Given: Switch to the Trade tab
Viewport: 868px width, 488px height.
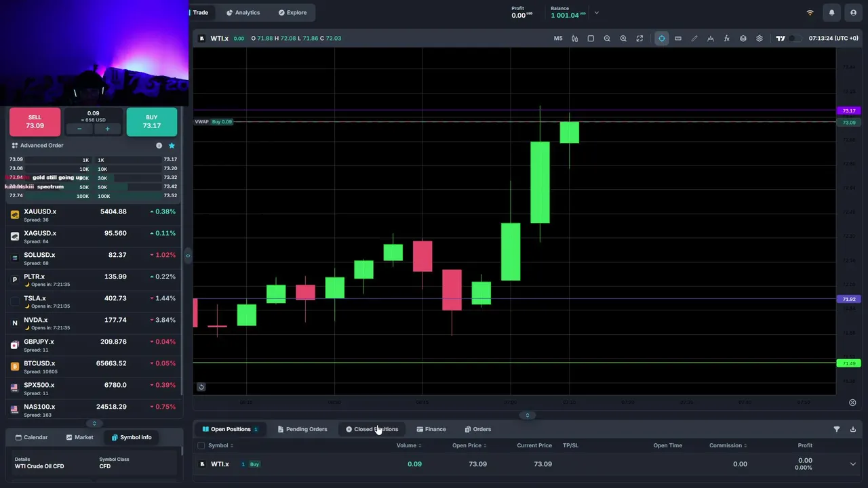Looking at the screenshot, I should point(200,13).
